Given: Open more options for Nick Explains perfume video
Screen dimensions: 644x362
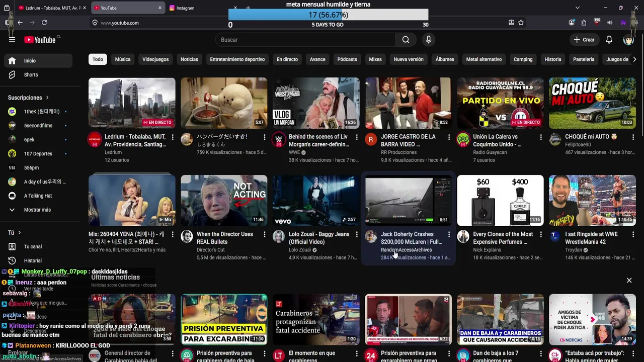Looking at the screenshot, I should point(541,234).
